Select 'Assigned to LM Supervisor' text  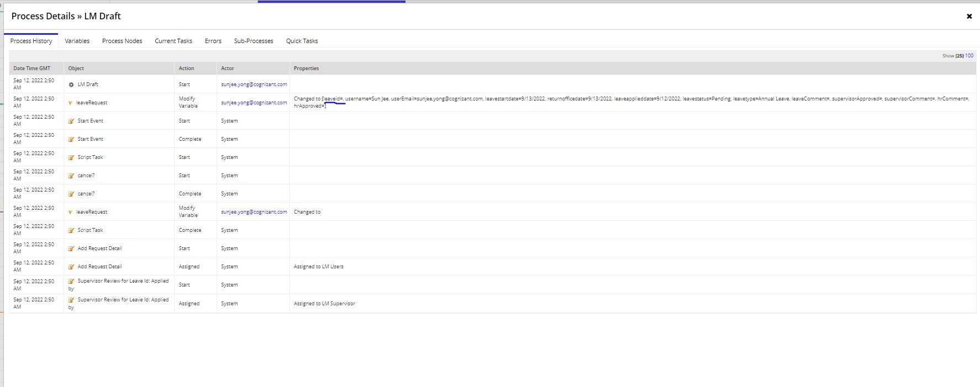click(325, 304)
